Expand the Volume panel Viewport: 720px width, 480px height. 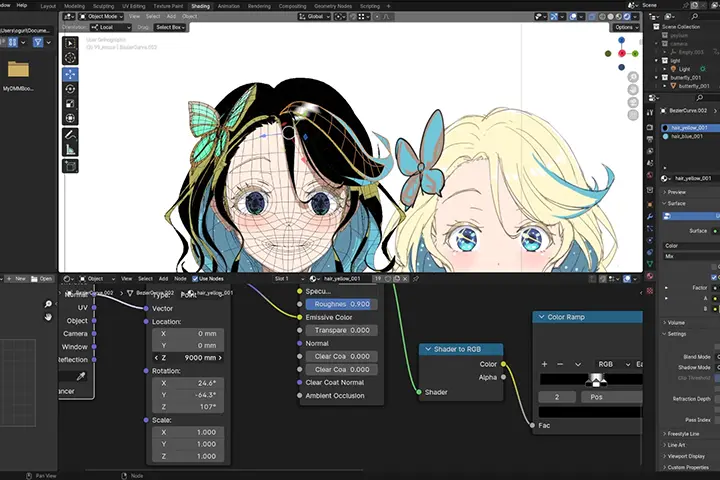click(x=674, y=322)
